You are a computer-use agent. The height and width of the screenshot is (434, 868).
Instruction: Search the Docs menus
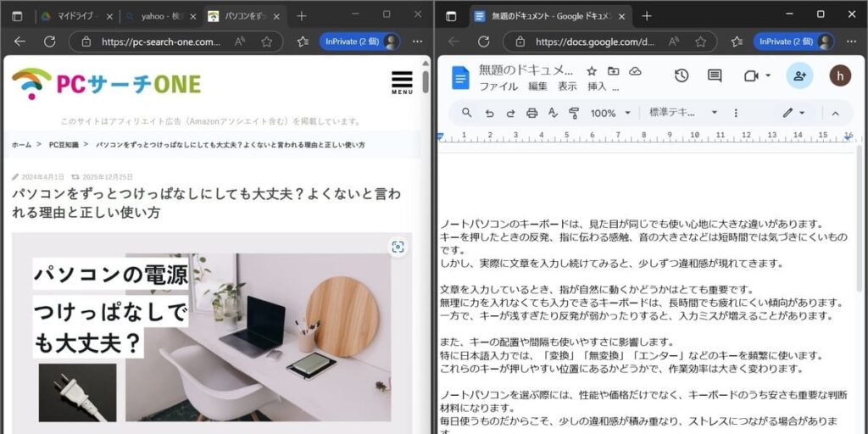click(467, 113)
